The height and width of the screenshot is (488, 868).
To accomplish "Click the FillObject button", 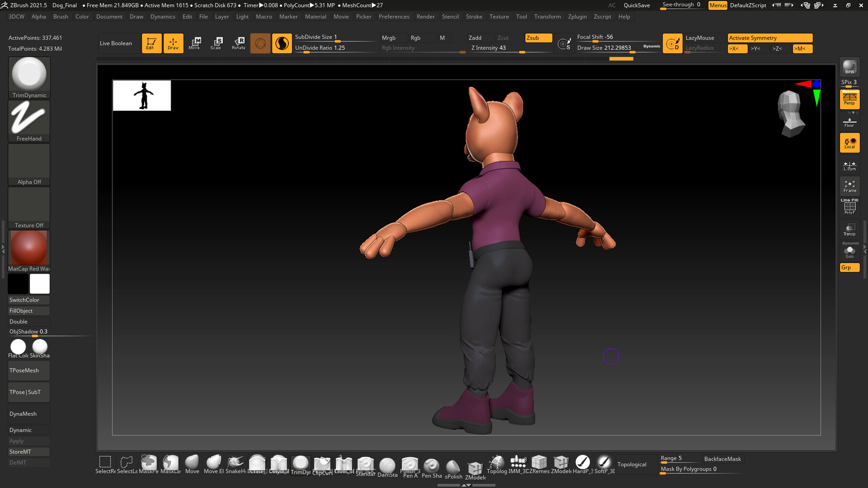I will pyautogui.click(x=29, y=311).
